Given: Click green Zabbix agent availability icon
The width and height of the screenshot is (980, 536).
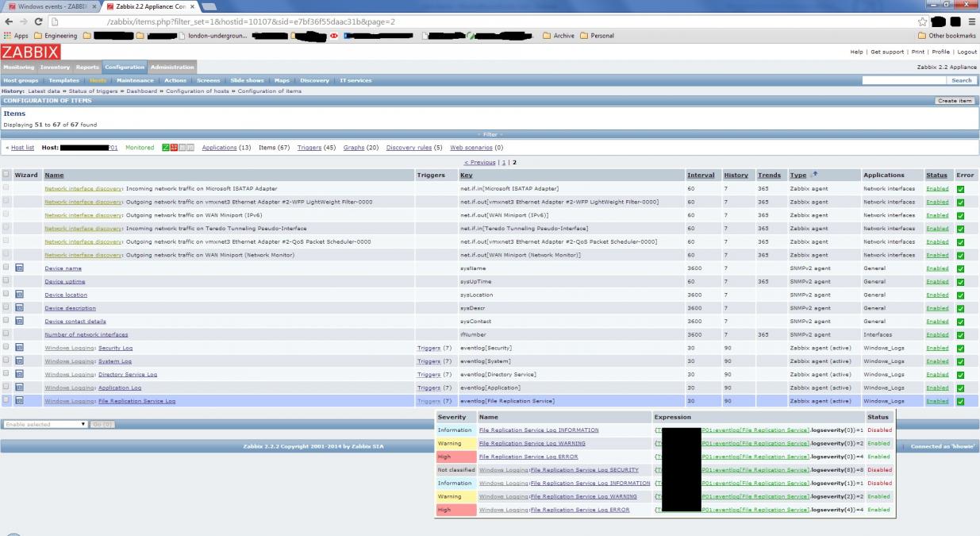Looking at the screenshot, I should pos(165,148).
